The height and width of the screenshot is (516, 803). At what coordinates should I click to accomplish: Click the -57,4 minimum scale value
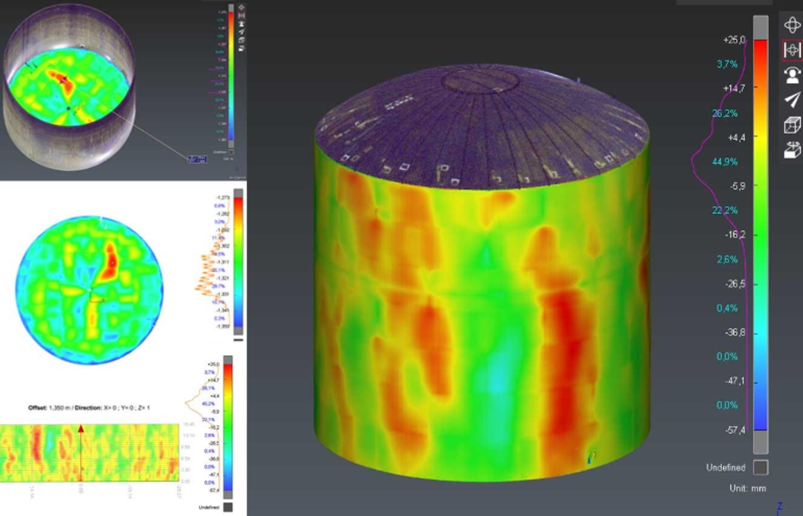pos(734,429)
